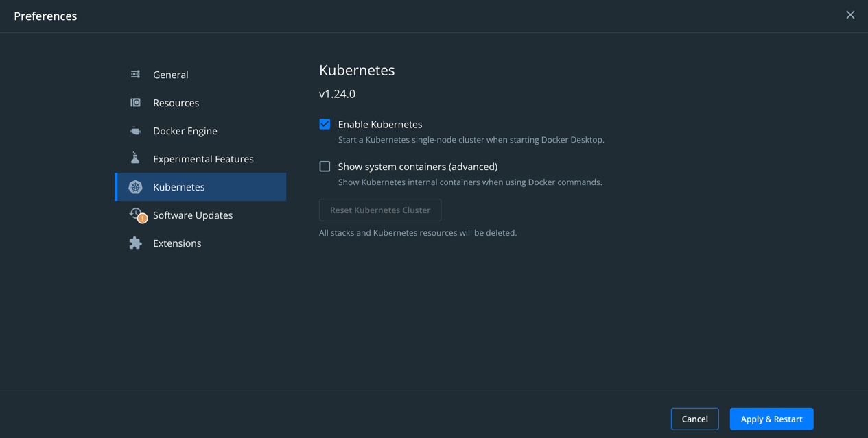This screenshot has width=868, height=438.
Task: Click Reset Kubernetes Cluster button
Action: [380, 210]
